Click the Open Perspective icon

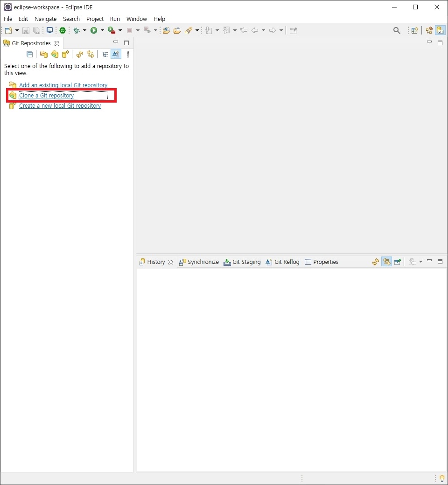[x=415, y=30]
